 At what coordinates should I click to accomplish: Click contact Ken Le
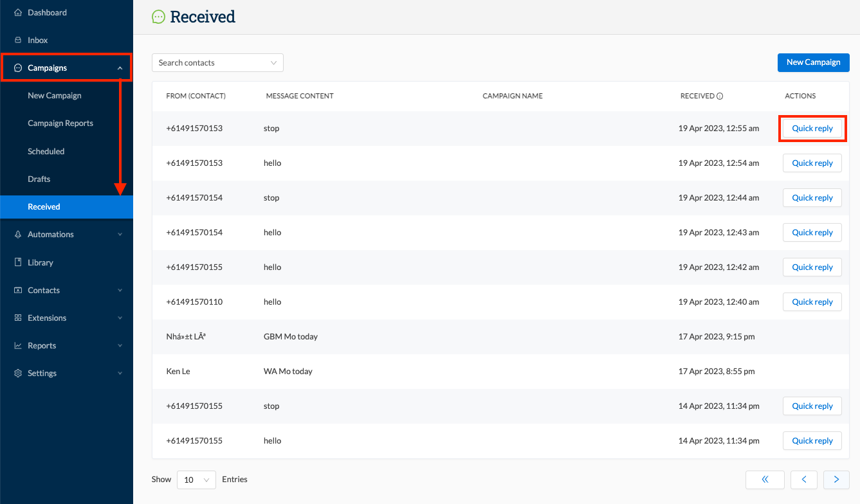(x=178, y=372)
